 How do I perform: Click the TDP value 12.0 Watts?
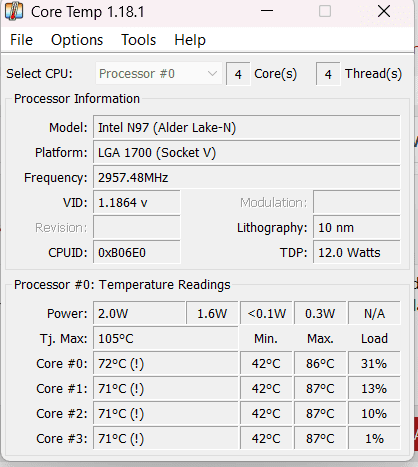(357, 253)
